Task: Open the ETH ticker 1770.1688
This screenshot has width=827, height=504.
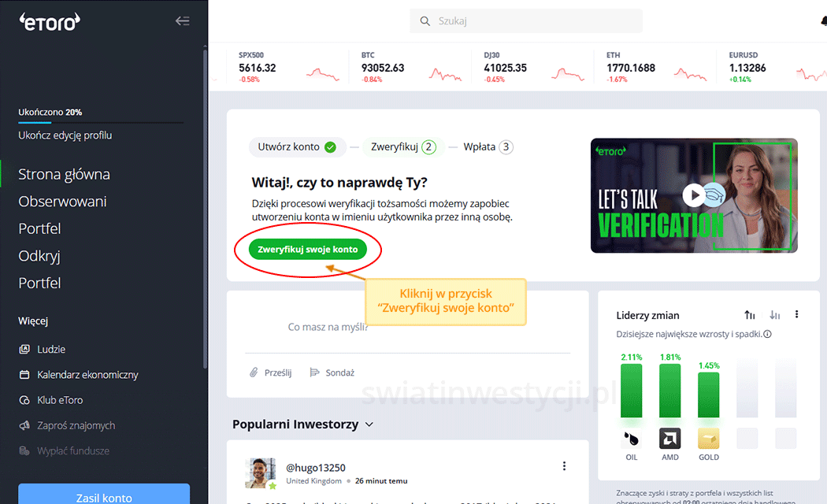Action: (631, 68)
